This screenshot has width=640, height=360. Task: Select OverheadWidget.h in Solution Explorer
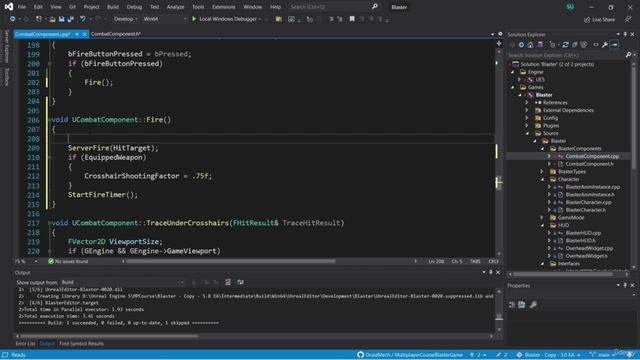[587, 256]
